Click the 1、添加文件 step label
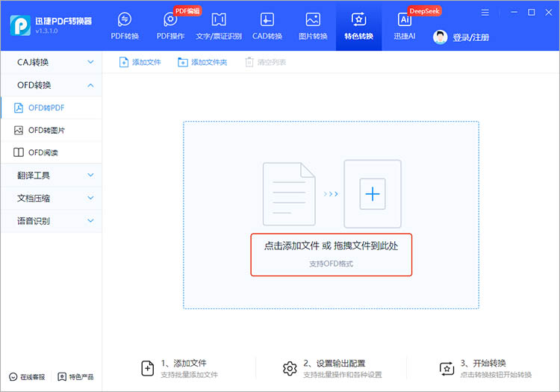This screenshot has width=560, height=392. (x=184, y=363)
